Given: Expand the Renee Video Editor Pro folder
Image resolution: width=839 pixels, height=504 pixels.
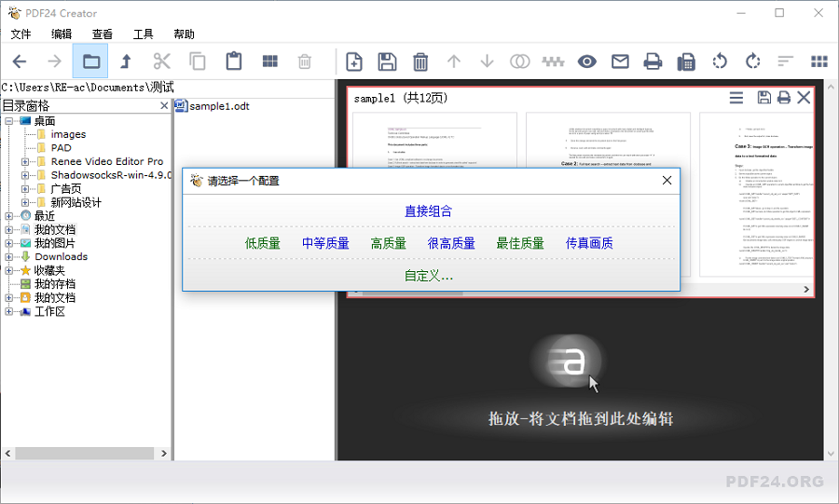Looking at the screenshot, I should point(25,162).
